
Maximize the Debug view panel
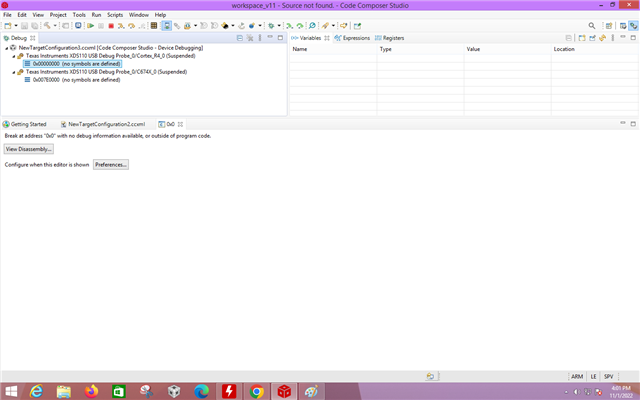click(x=280, y=38)
